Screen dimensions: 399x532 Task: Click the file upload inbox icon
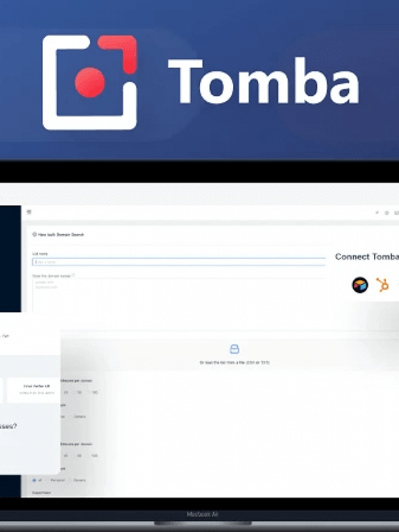(234, 349)
